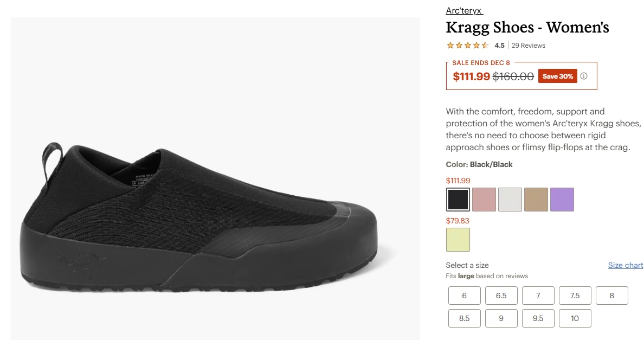
Task: Choose size 8
Action: coord(612,296)
